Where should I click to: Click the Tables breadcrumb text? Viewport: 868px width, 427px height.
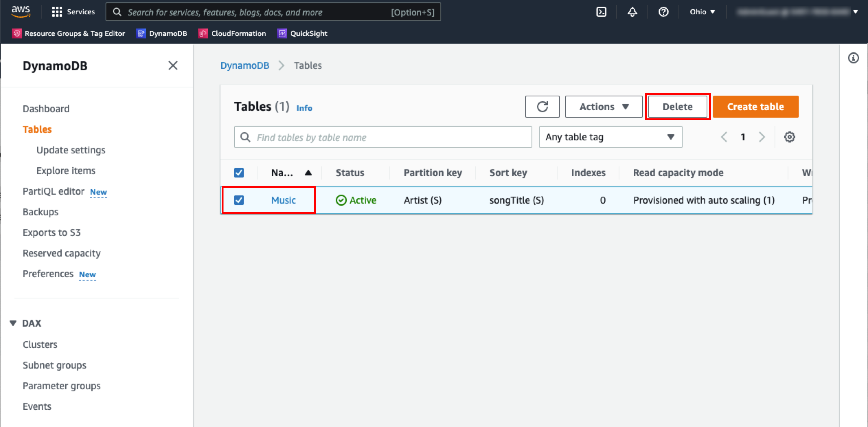(308, 65)
